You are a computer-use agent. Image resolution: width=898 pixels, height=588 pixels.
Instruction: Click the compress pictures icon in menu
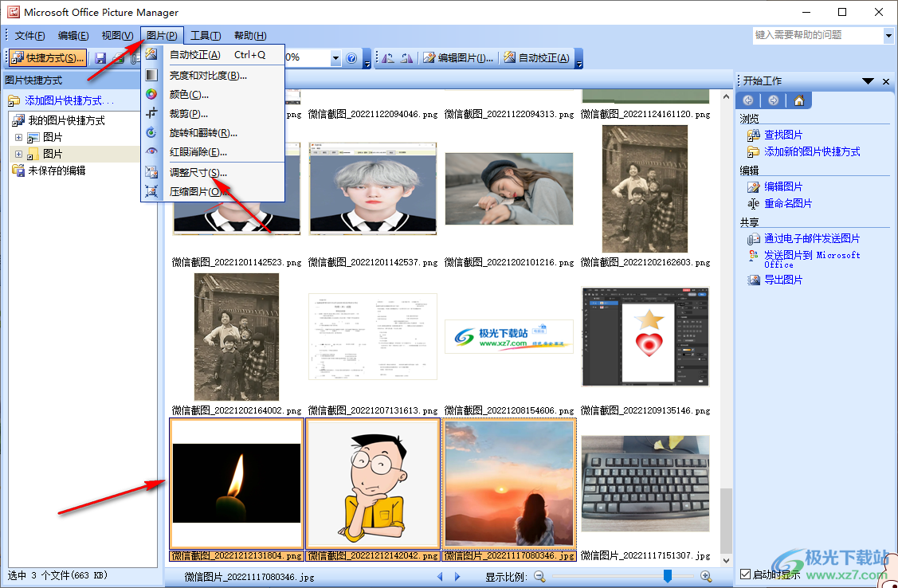coord(151,191)
